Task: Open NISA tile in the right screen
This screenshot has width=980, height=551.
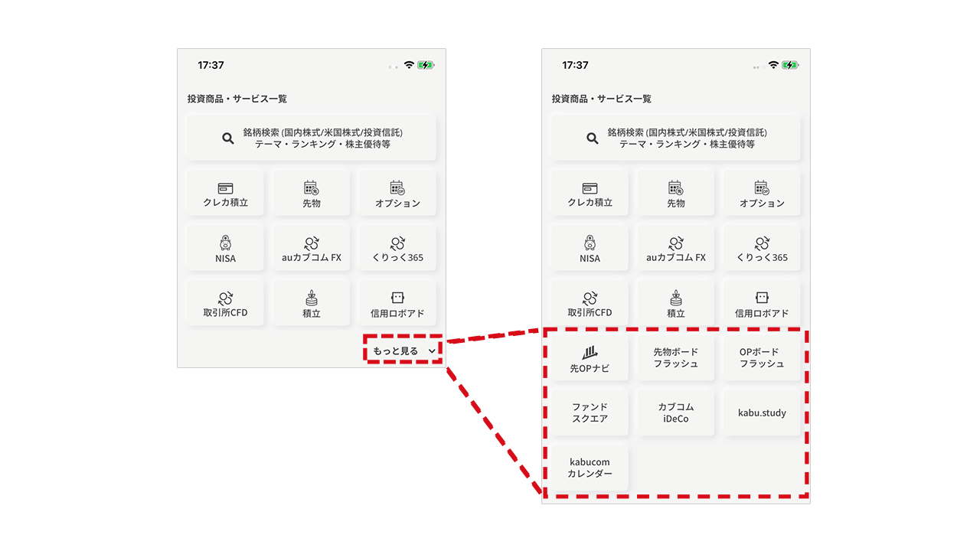Action: click(590, 248)
